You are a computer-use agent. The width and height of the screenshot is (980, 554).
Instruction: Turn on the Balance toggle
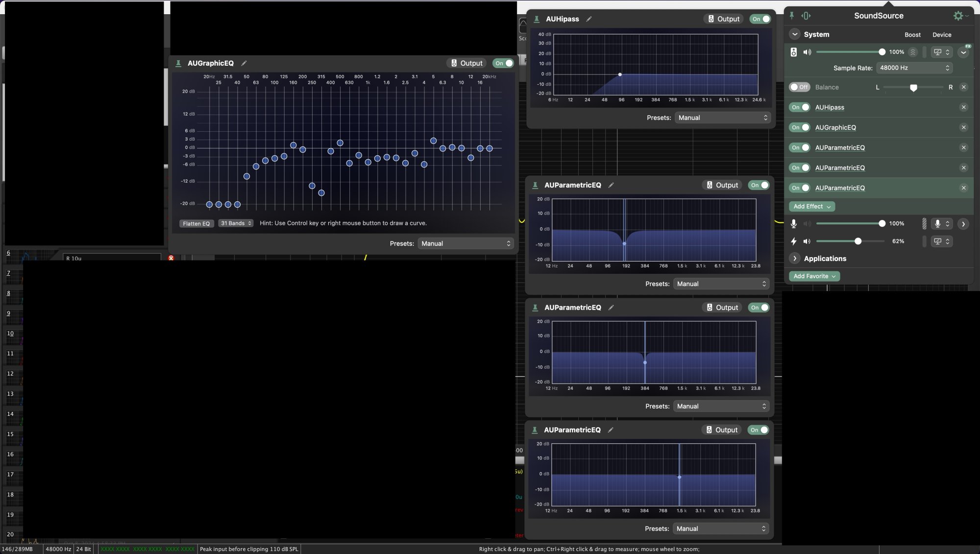(799, 87)
